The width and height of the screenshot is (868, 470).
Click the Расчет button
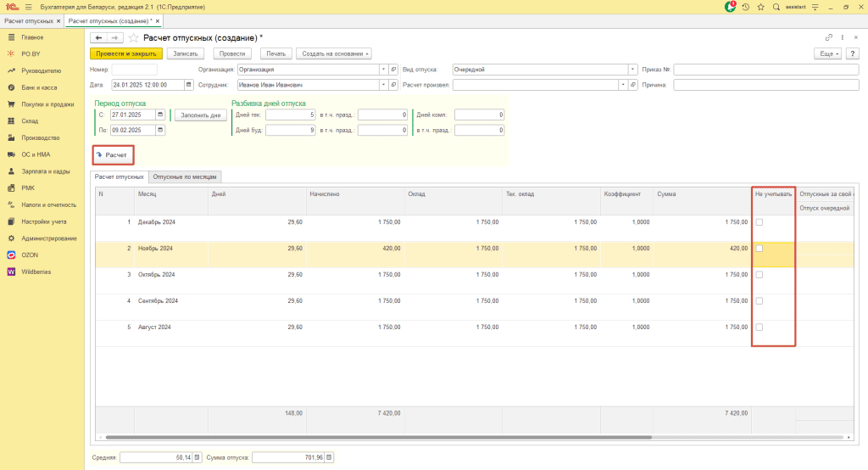pos(112,155)
